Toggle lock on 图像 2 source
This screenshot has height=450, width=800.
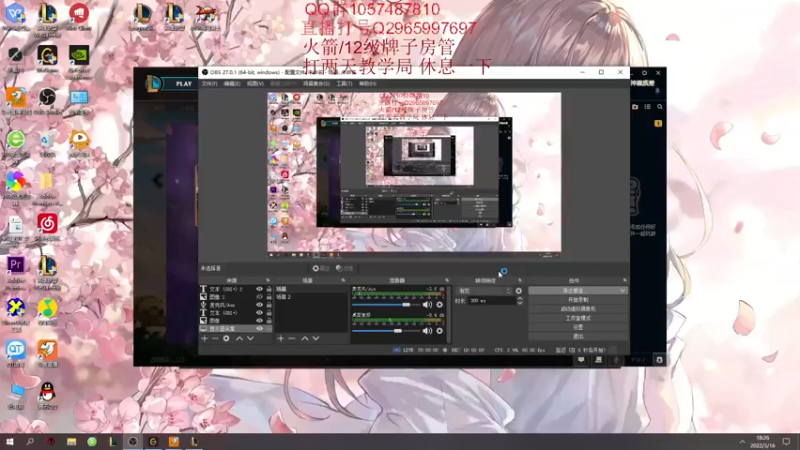tap(269, 297)
